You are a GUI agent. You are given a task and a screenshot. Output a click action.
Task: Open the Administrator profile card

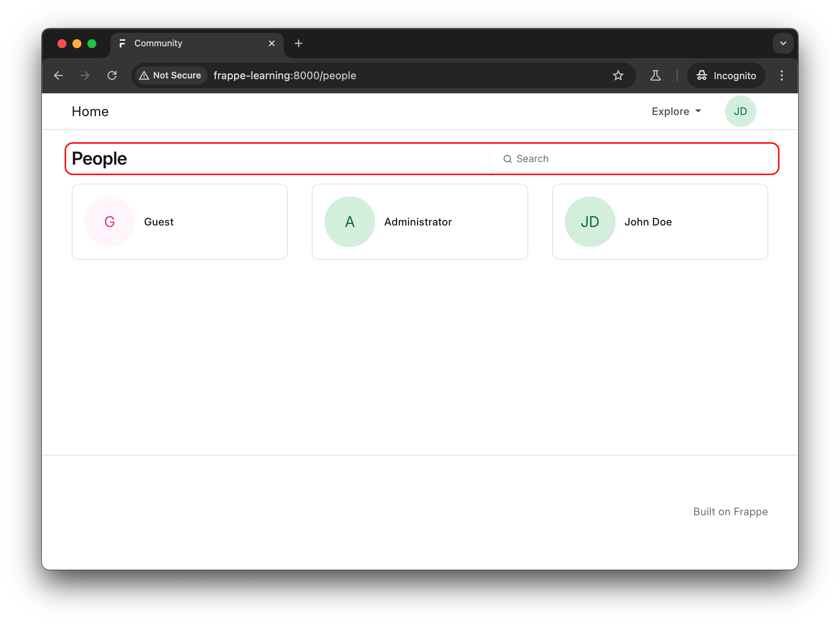(419, 222)
